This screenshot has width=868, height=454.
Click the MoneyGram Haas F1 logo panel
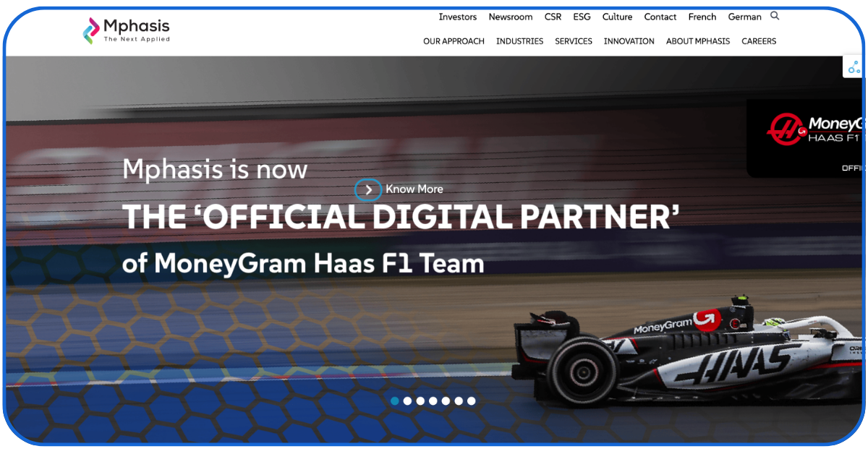[x=805, y=138]
